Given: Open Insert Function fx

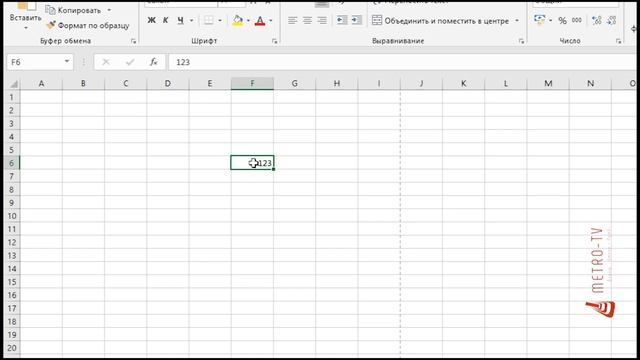Looking at the screenshot, I should point(153,62).
